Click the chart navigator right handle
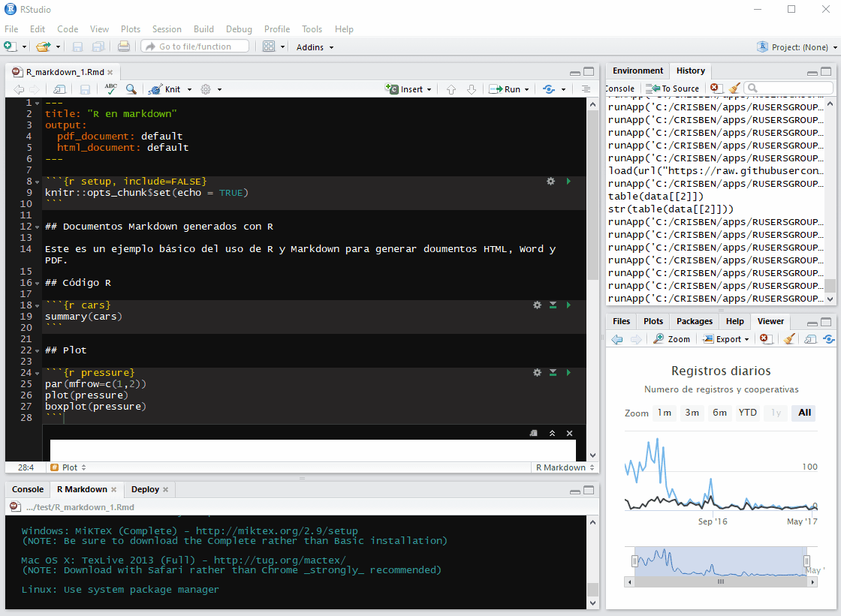This screenshot has height=616, width=841. (x=806, y=560)
